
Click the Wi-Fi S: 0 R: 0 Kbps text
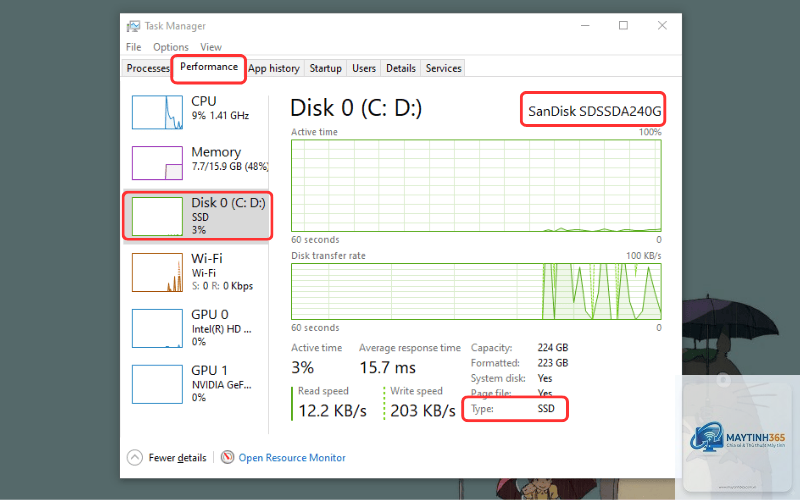click(222, 286)
